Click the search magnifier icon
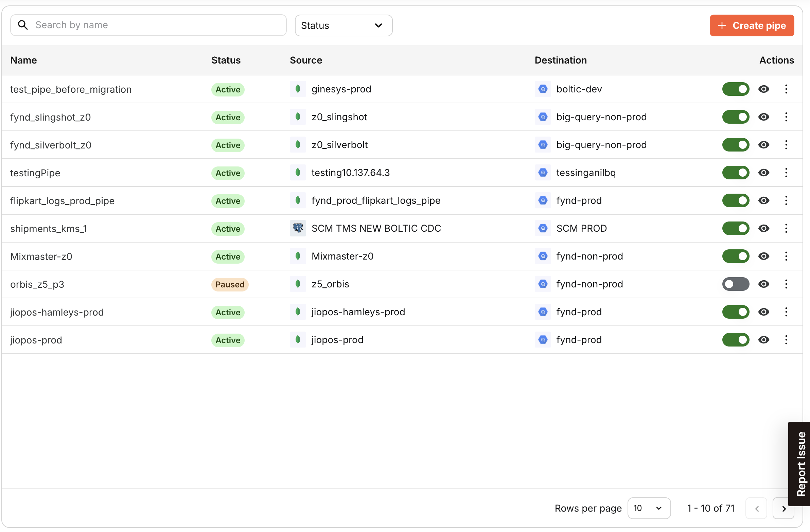Screen dimensions: 810x532 23,25
